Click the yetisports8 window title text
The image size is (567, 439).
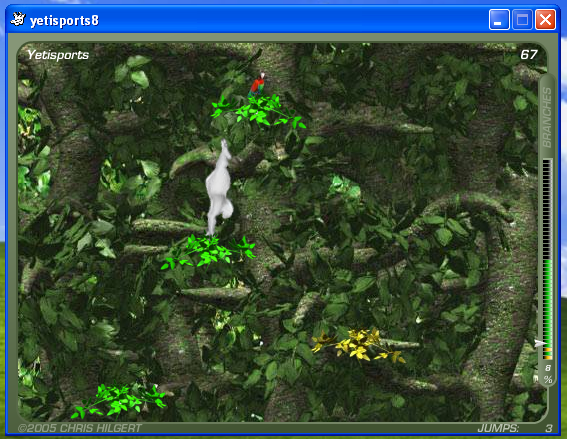[x=64, y=21]
